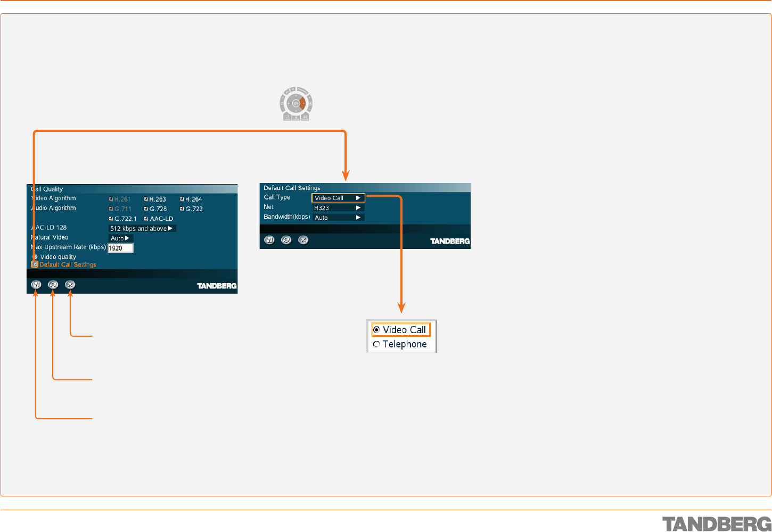Click the cancel X icon in Call Quality panel
Image resolution: width=772 pixels, height=532 pixels.
70,285
